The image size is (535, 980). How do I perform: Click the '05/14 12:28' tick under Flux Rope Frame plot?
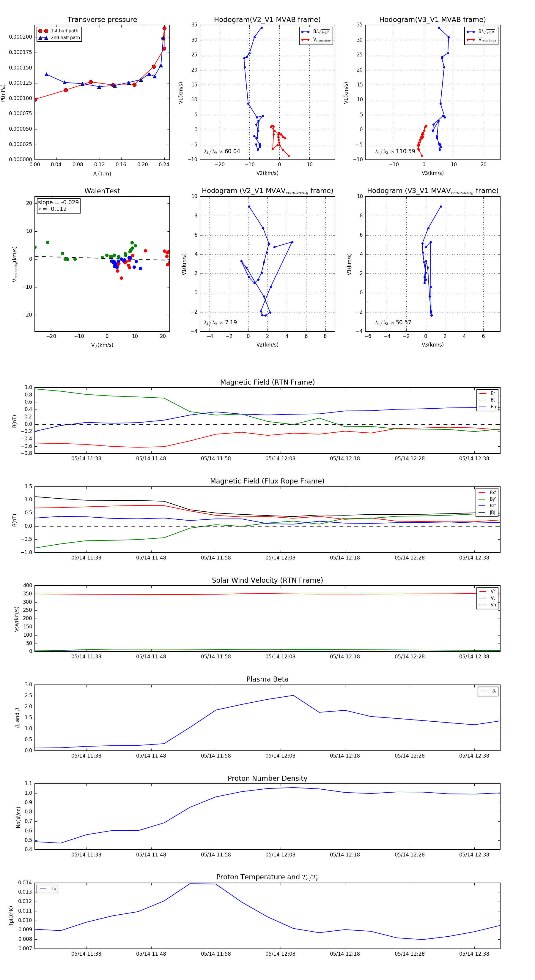(x=410, y=558)
